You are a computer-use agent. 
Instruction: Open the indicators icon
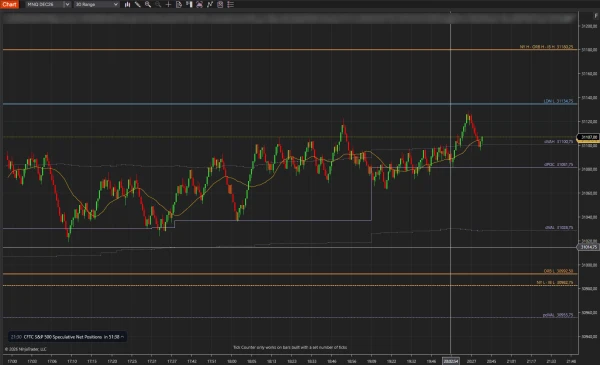tap(210, 5)
